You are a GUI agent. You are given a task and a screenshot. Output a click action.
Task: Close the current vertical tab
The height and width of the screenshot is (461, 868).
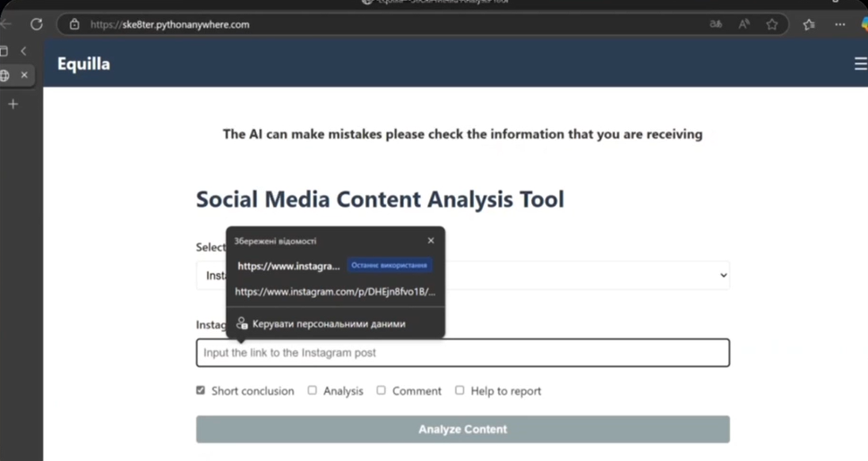click(24, 75)
